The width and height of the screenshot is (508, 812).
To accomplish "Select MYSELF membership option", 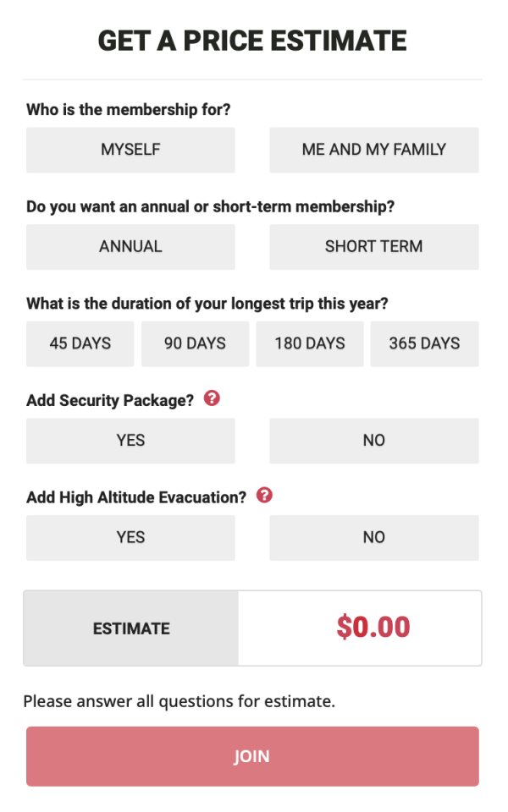I will tap(130, 150).
